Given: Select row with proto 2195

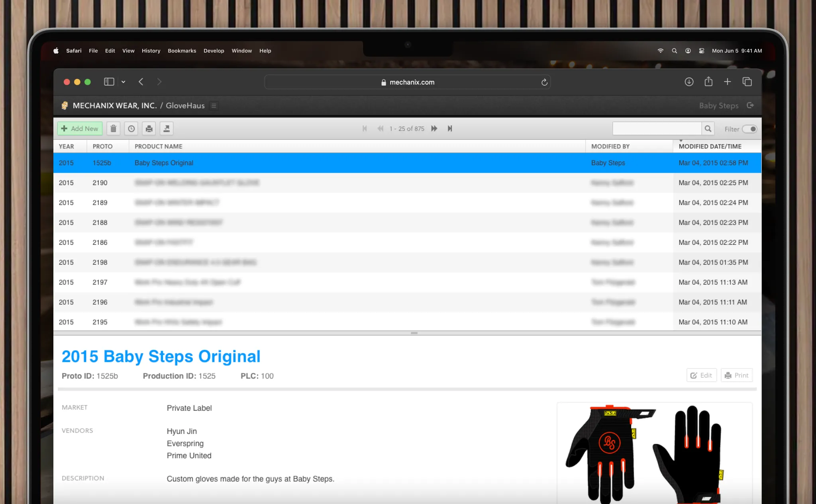Looking at the screenshot, I should click(x=407, y=322).
